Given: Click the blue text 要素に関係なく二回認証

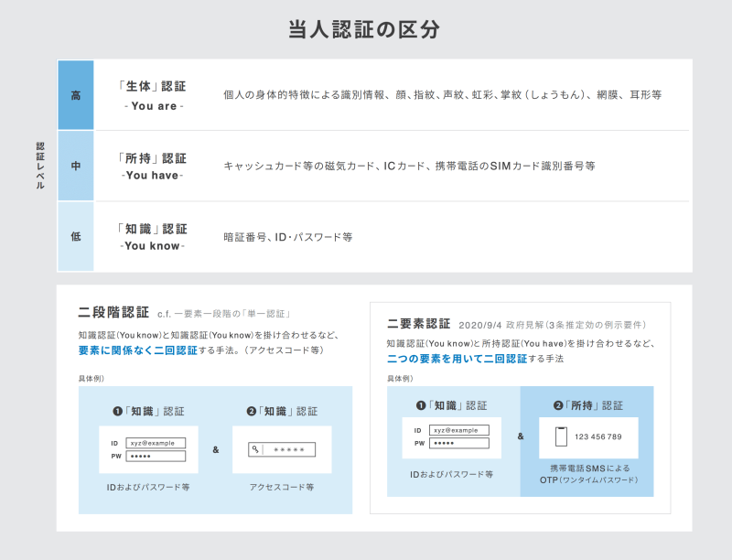Looking at the screenshot, I should [x=138, y=350].
